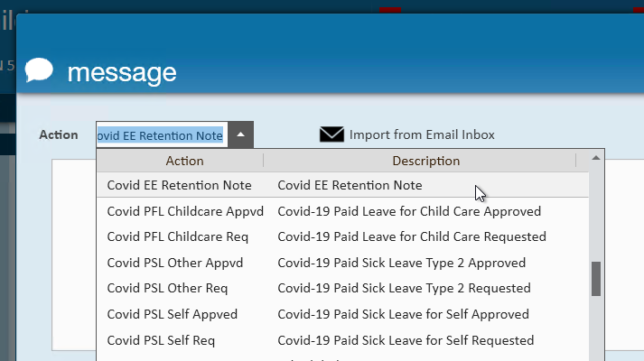This screenshot has width=644, height=361.
Task: Open Import from Email Inbox
Action: pyautogui.click(x=422, y=135)
